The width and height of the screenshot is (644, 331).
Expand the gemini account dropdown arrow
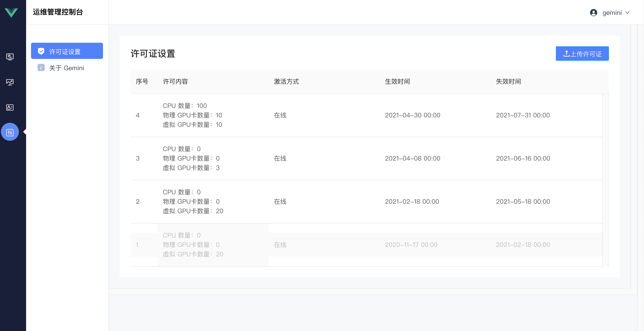tap(627, 13)
